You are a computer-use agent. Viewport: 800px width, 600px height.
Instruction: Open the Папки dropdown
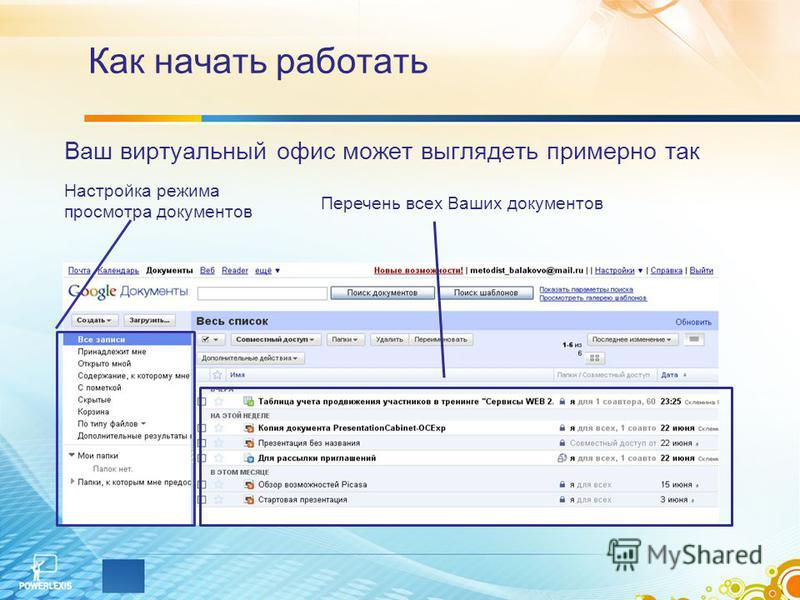click(x=345, y=339)
